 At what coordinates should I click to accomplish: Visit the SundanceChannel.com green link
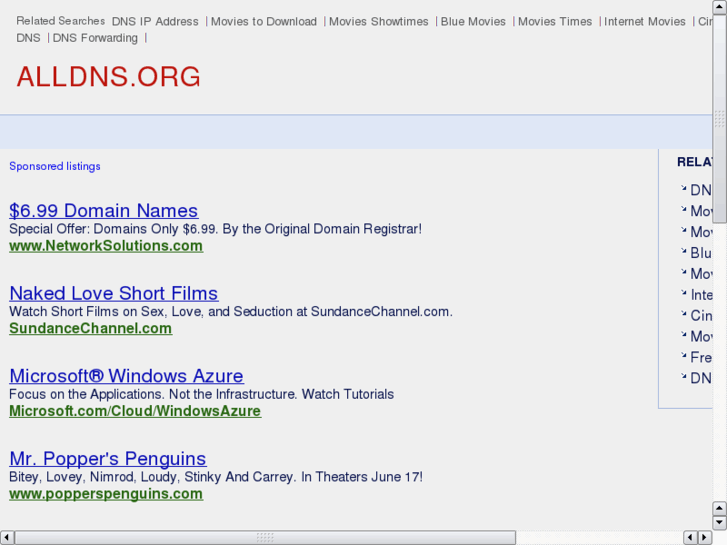tap(90, 328)
